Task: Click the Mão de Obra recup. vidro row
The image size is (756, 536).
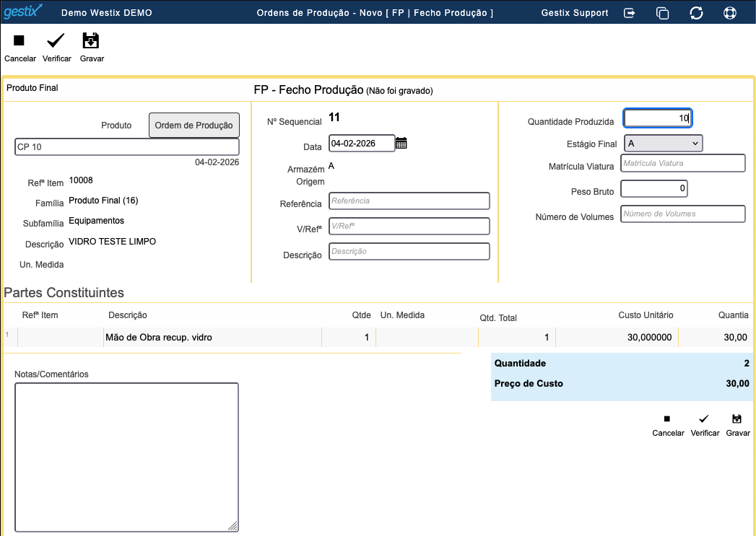Action: 212,337
